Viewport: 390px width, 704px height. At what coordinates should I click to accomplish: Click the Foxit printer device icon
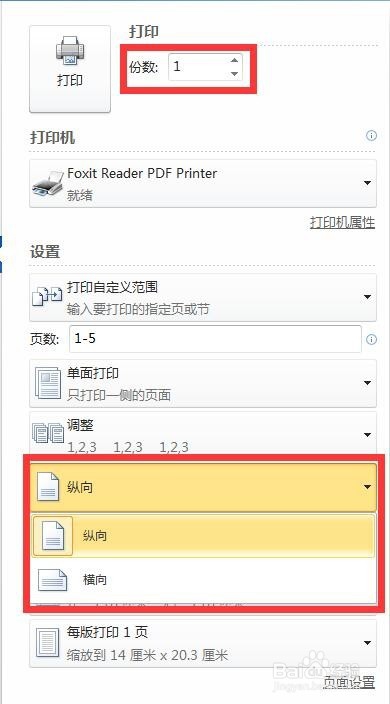[x=48, y=184]
